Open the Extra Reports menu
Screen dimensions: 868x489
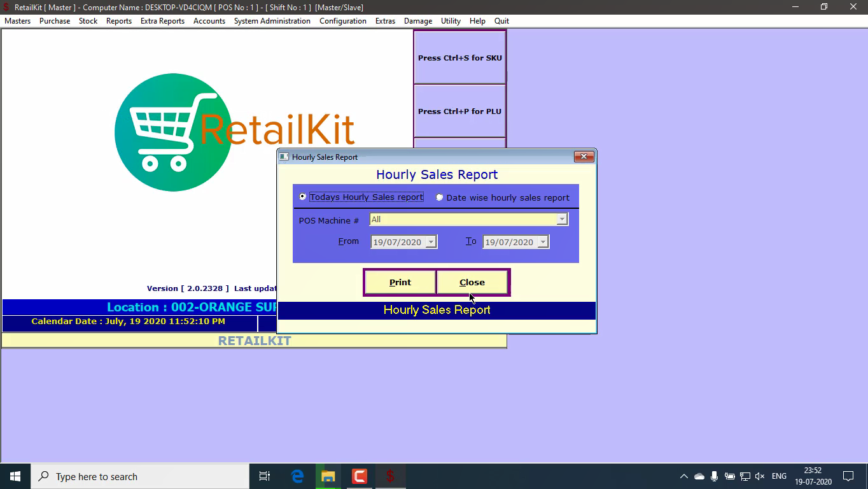point(162,21)
